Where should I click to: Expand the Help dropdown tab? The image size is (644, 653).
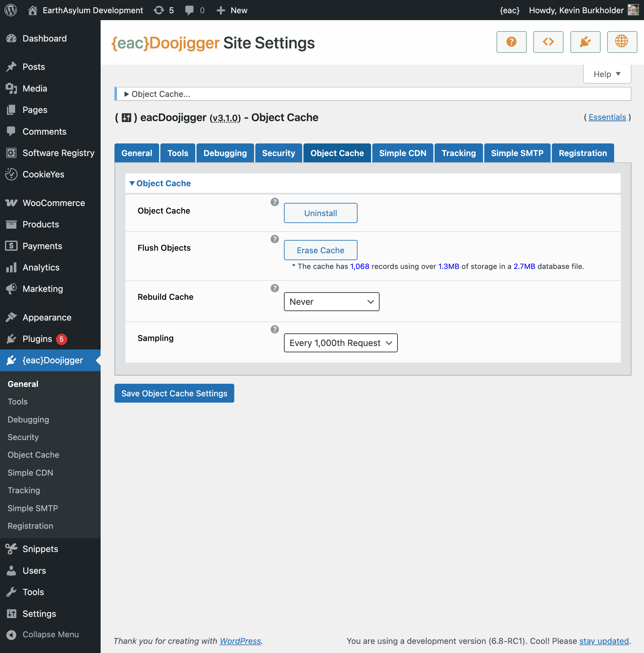(607, 74)
